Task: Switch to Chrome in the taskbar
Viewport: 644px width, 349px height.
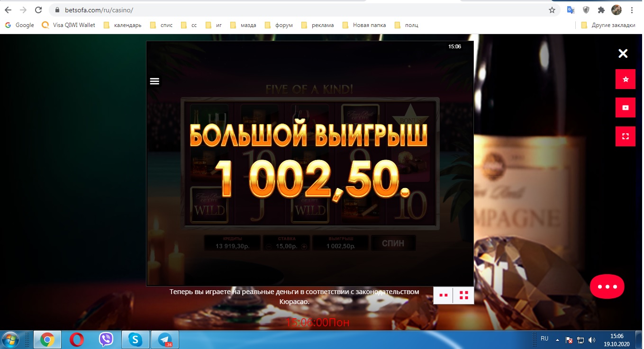Action: (x=47, y=340)
